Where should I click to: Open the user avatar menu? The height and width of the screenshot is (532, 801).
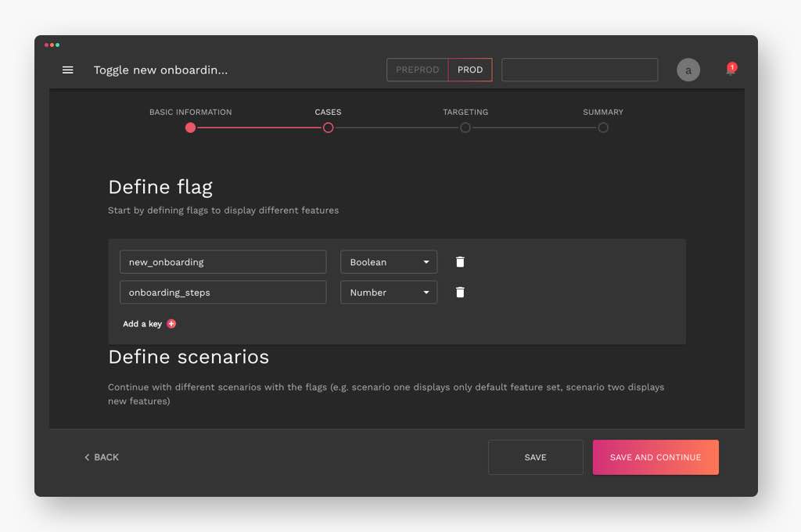pos(688,70)
